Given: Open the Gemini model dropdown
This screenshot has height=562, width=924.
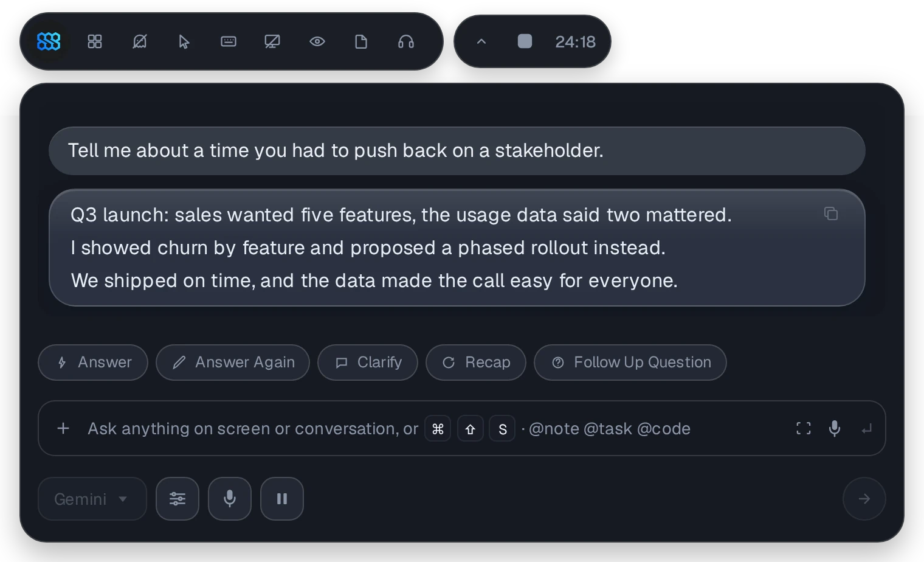Looking at the screenshot, I should pos(92,499).
